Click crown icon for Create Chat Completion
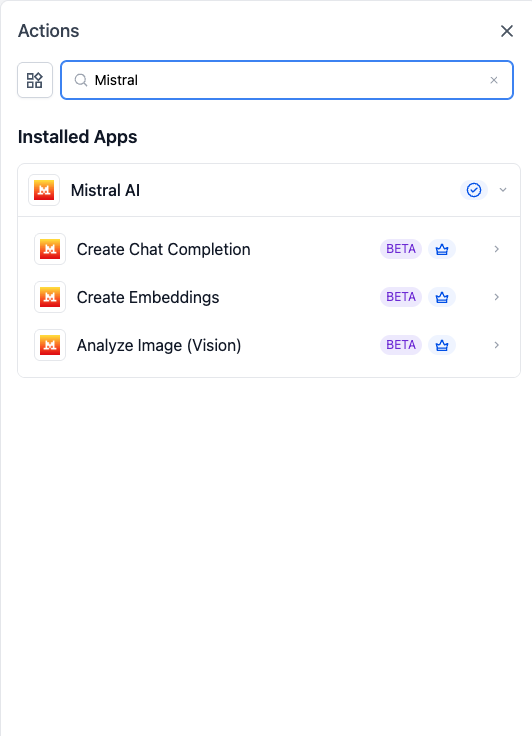The image size is (532, 736). [x=442, y=249]
